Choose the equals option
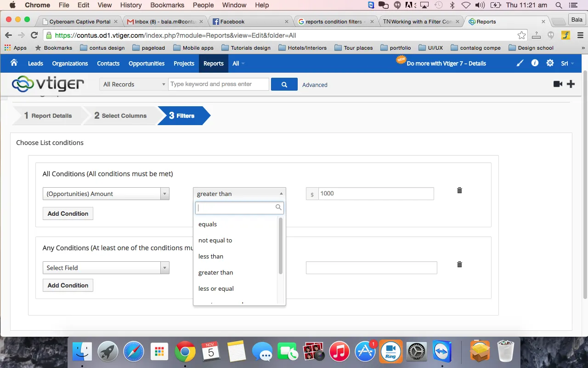588x368 pixels. [236, 224]
